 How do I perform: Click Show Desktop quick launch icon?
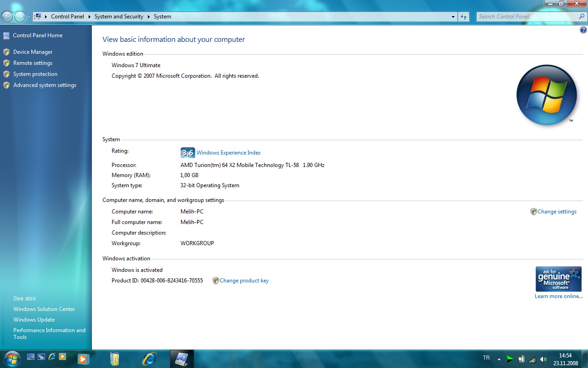click(x=31, y=356)
